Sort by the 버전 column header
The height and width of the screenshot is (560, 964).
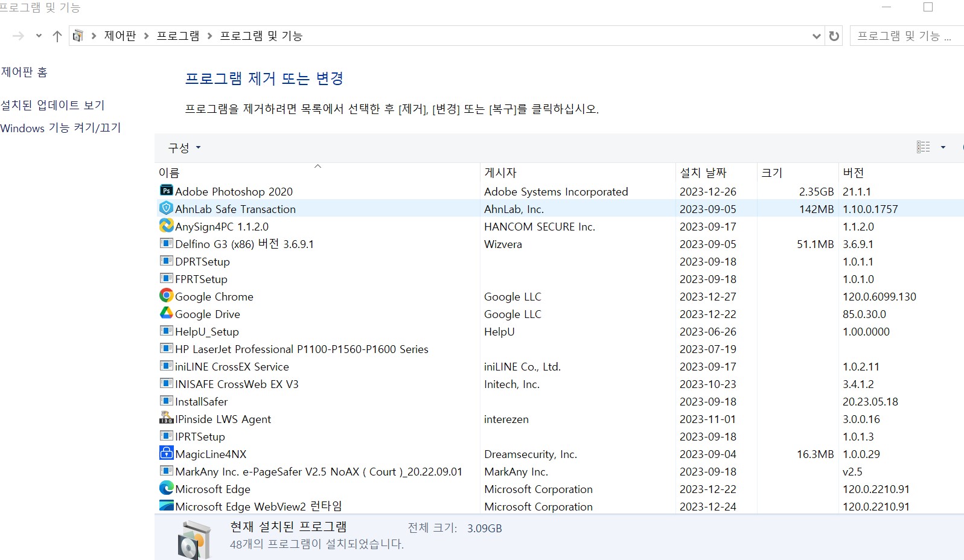(x=901, y=173)
